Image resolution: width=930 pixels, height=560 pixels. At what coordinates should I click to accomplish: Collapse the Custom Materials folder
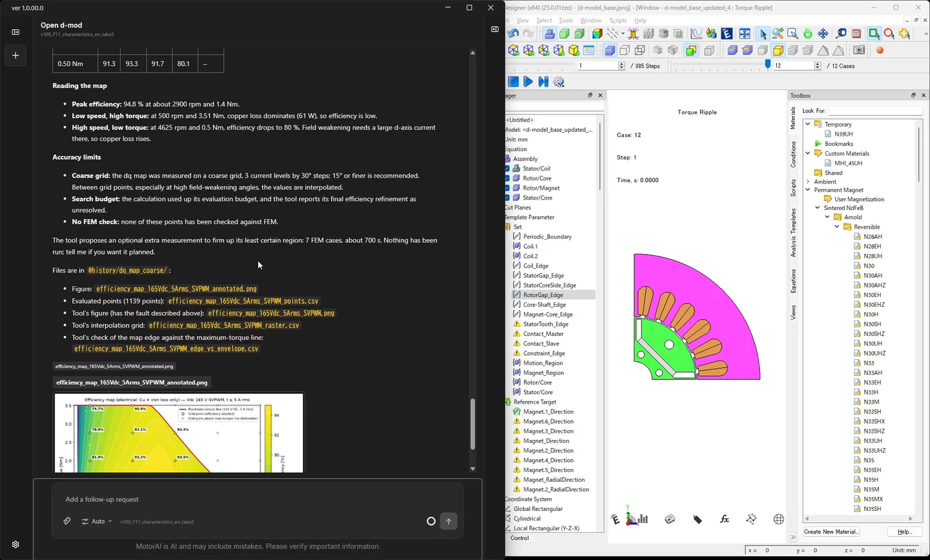[x=808, y=153]
